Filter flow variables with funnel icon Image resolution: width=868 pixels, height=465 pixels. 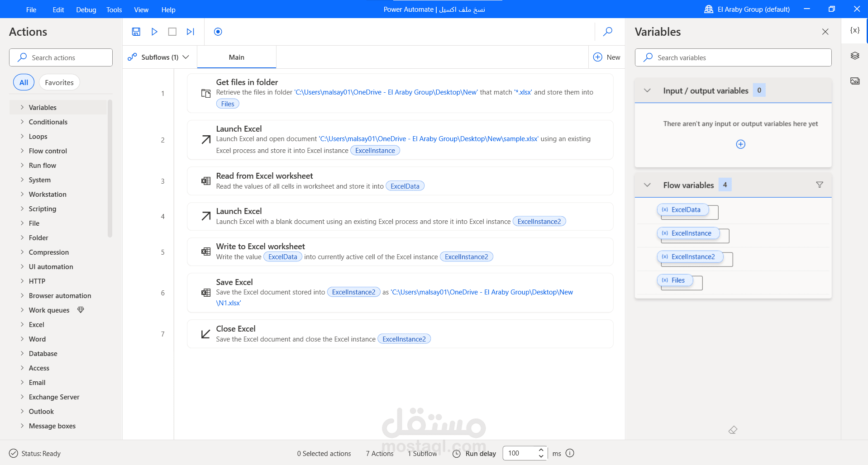[x=820, y=185]
